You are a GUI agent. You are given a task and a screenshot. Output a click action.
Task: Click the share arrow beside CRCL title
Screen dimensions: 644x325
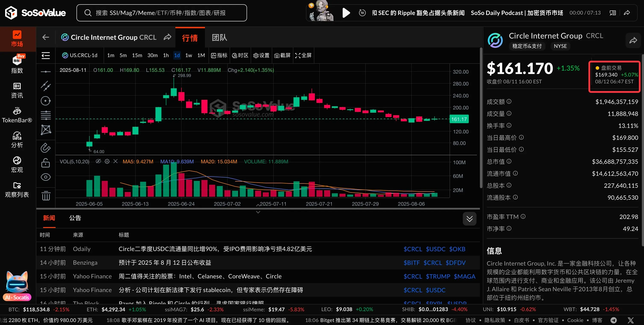(168, 37)
